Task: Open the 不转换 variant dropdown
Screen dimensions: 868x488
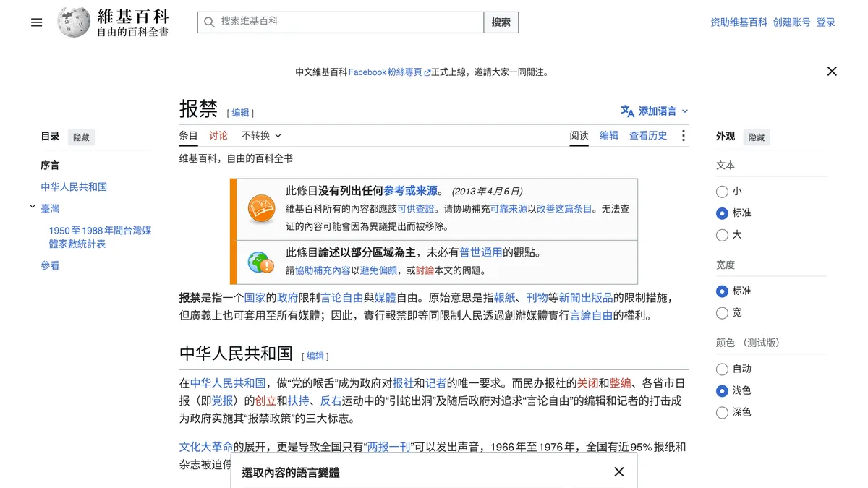Action: (261, 135)
